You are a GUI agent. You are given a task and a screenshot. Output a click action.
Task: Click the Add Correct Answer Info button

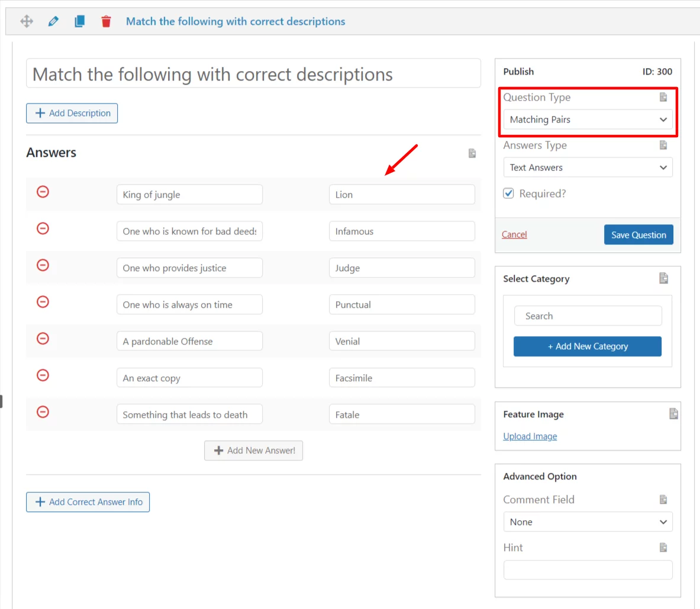(88, 502)
